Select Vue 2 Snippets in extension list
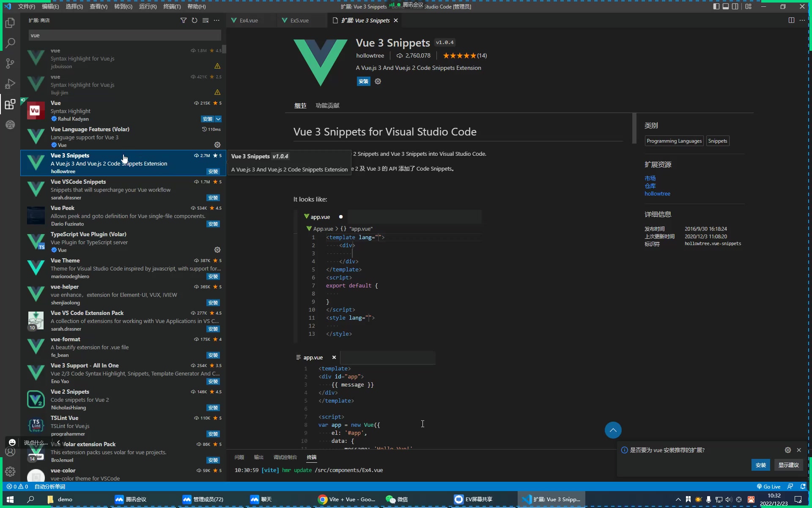 click(x=123, y=400)
